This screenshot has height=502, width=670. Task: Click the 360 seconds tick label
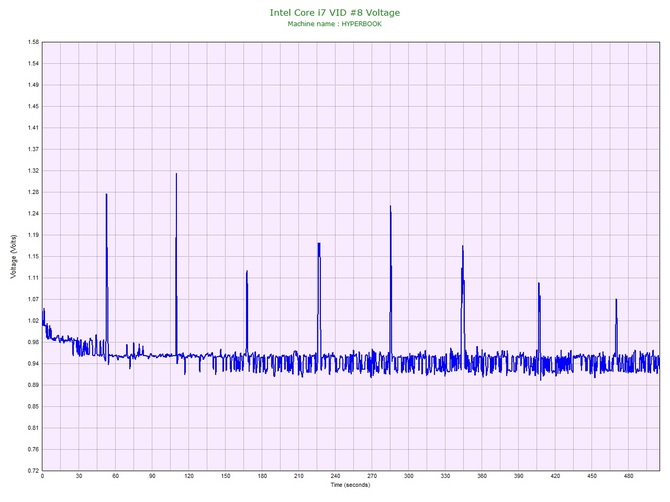coord(482,476)
